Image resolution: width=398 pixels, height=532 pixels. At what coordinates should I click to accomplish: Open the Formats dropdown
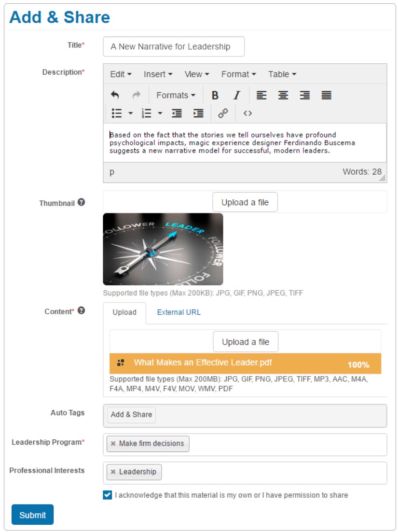176,95
